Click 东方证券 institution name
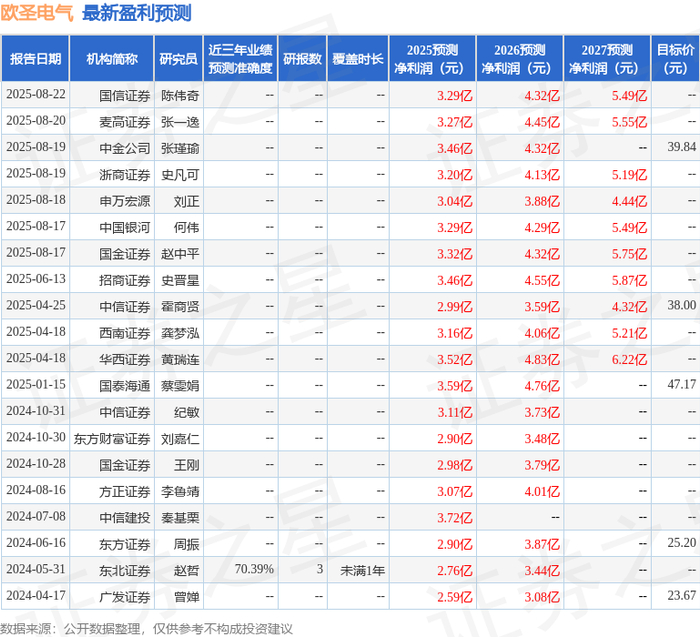 coord(125,544)
